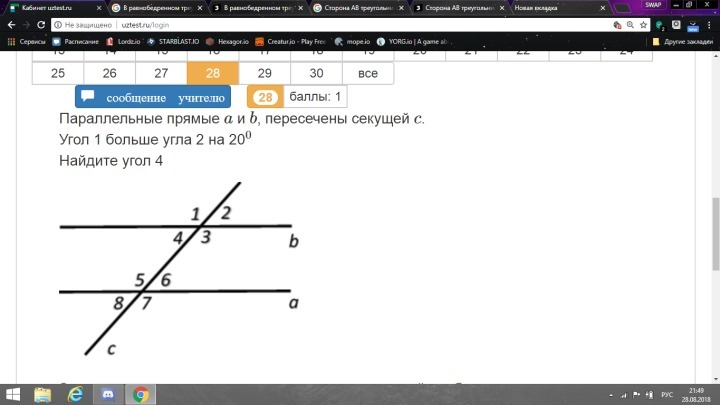Click 'сообщение учителю' button
Viewport: 720px width, 405px height.
(x=153, y=97)
